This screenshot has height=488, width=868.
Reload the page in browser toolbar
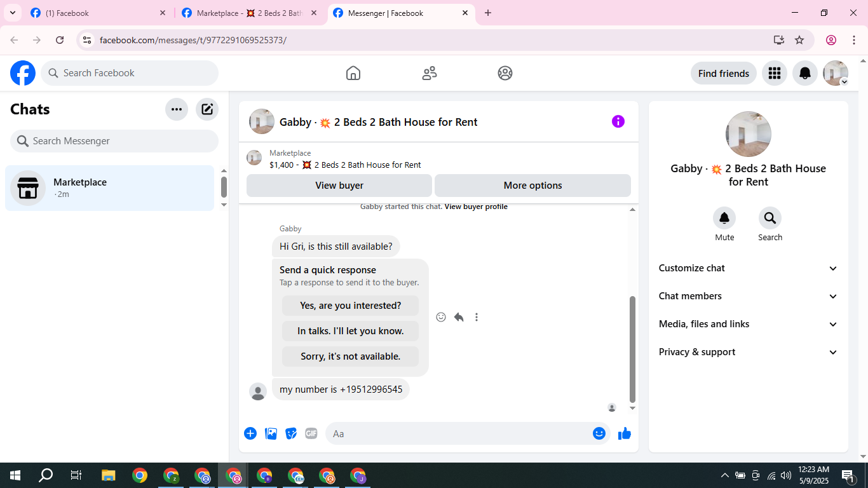pyautogui.click(x=60, y=40)
